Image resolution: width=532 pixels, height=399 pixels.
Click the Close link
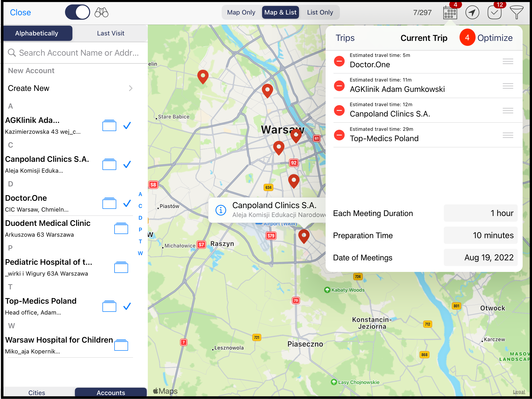pos(20,12)
